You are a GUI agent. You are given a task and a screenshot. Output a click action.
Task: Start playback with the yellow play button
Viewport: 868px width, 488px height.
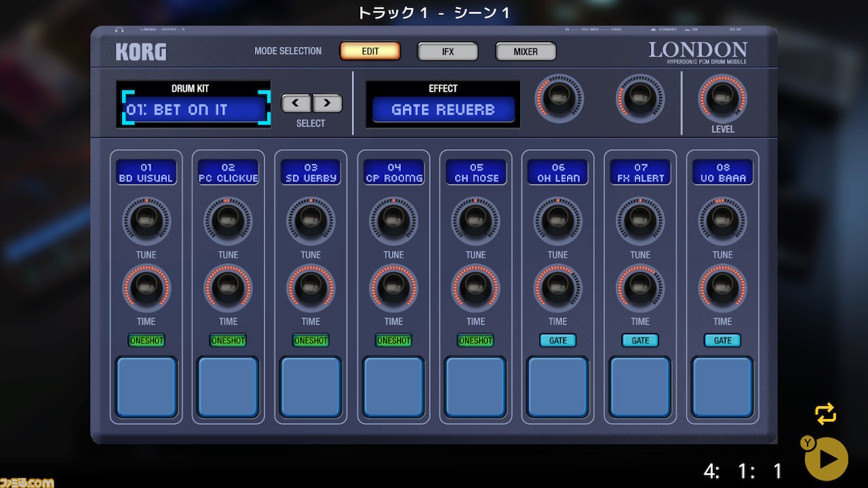(827, 459)
